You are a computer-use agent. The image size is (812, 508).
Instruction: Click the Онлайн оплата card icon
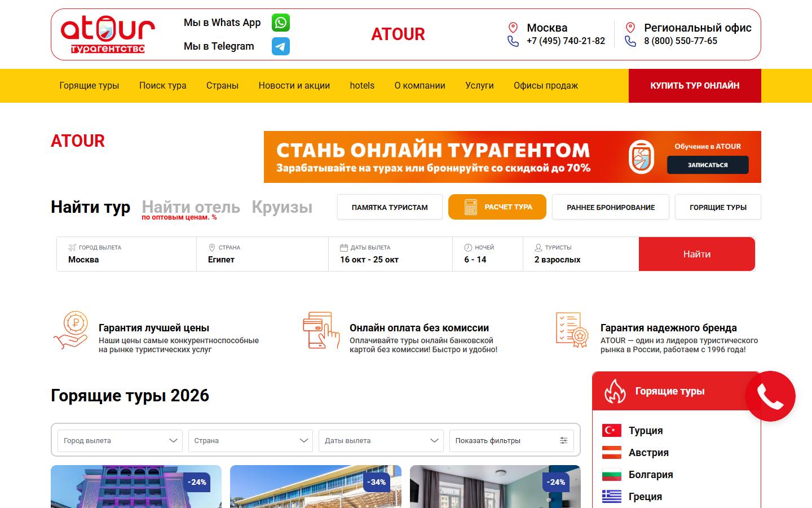(321, 330)
